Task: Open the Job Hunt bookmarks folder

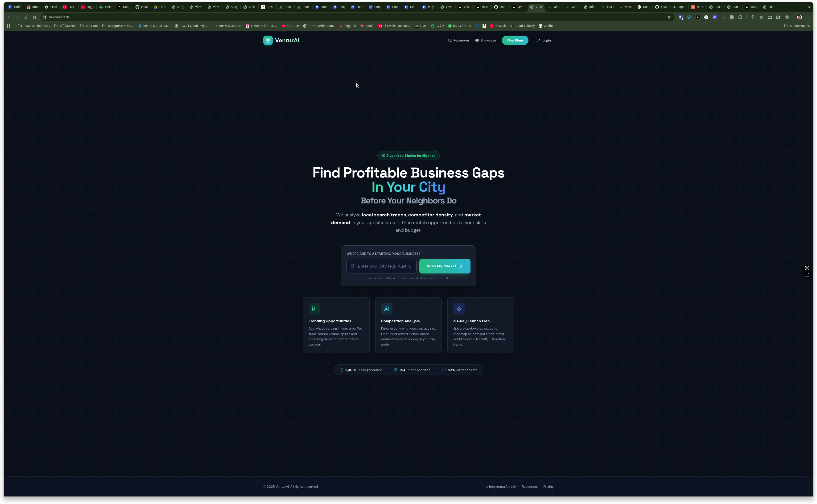Action: tap(89, 26)
